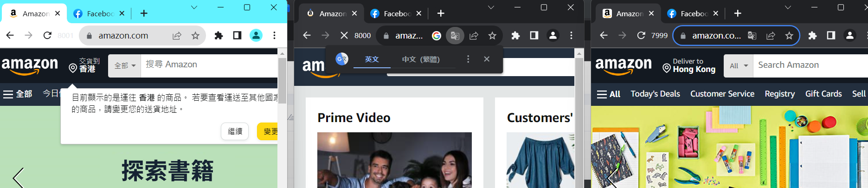The image size is (868, 188).
Task: Open side panel in the middle window
Action: 534,35
